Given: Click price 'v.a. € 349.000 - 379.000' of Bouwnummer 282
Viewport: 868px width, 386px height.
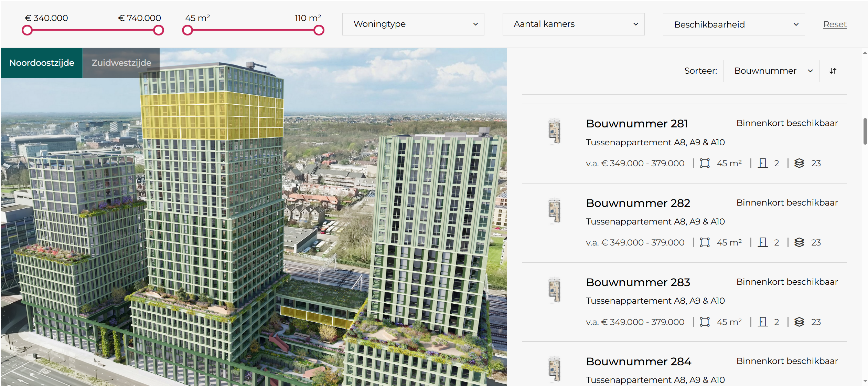Looking at the screenshot, I should coord(635,242).
